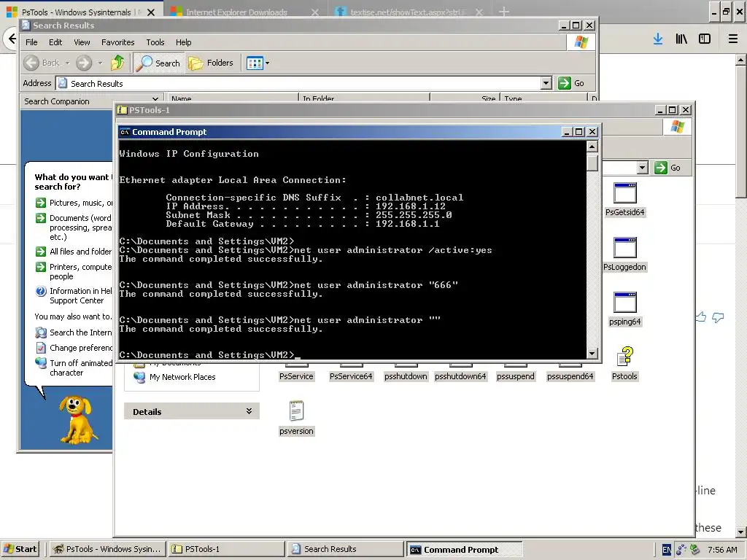This screenshot has width=747, height=560.
Task: Open Back button history dropdown arrow
Action: 67,63
